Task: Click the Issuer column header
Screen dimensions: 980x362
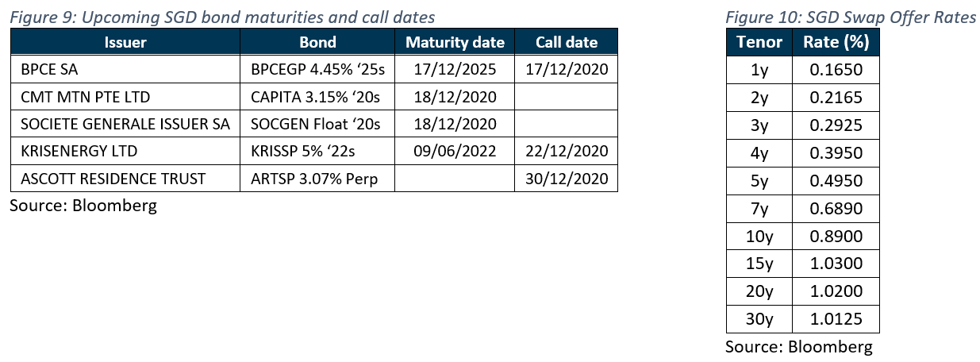Action: (x=125, y=42)
